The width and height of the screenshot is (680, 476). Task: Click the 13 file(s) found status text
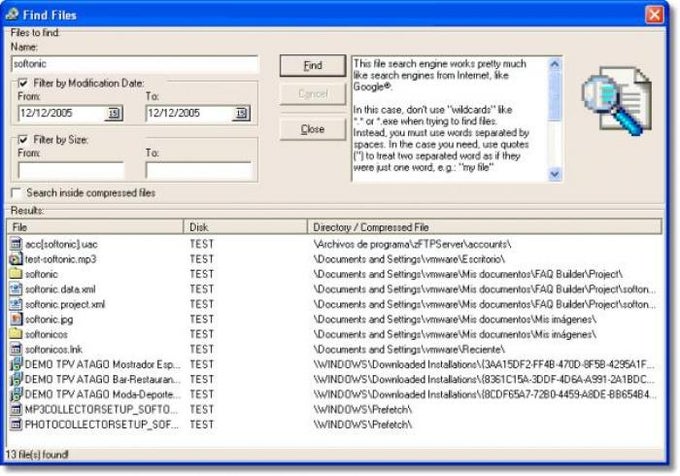click(37, 455)
